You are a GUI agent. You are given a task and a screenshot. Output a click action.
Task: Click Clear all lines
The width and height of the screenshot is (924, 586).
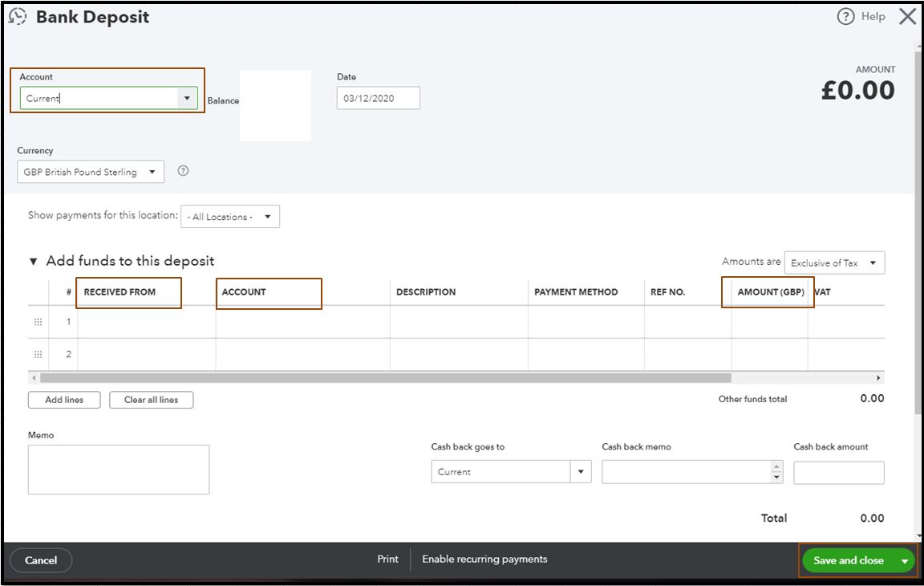coord(151,399)
